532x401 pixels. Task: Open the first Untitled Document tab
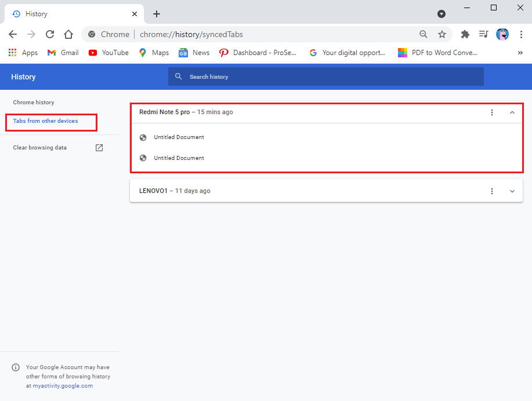tap(178, 137)
